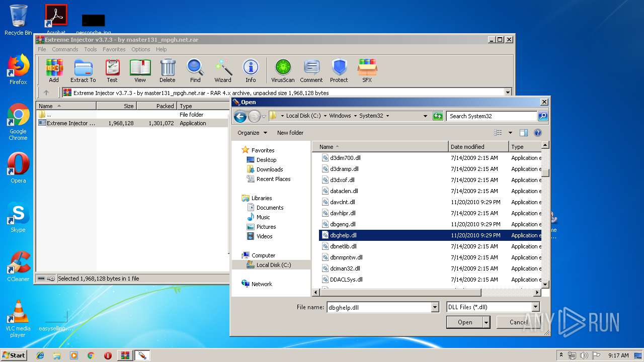Select Documents library
Screen dimensions: 644x362
pos(270,208)
